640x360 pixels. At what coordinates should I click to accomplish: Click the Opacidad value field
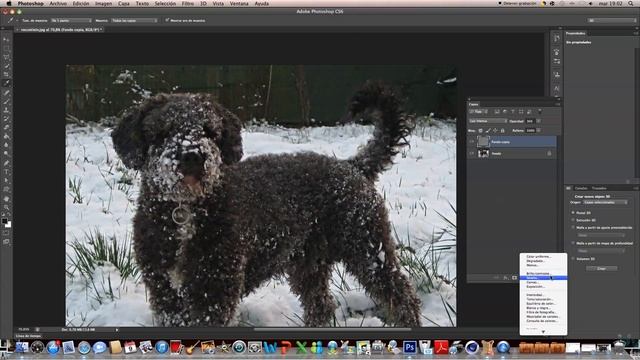[530, 121]
